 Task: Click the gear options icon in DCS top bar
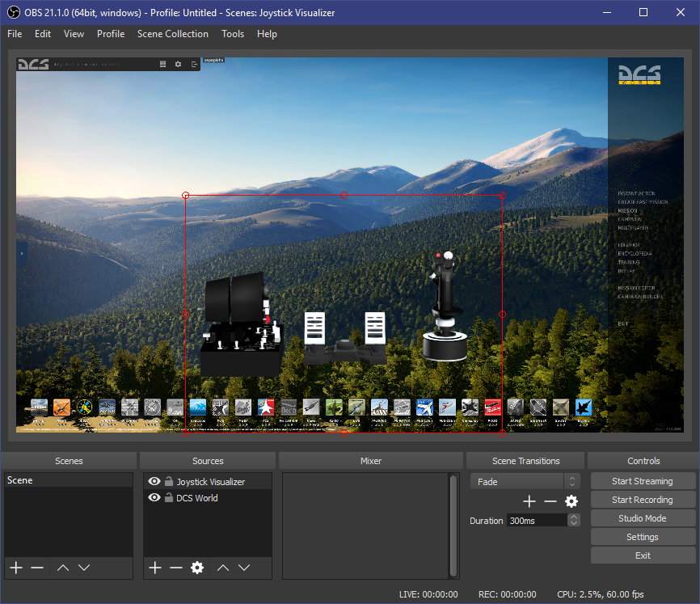click(x=178, y=65)
